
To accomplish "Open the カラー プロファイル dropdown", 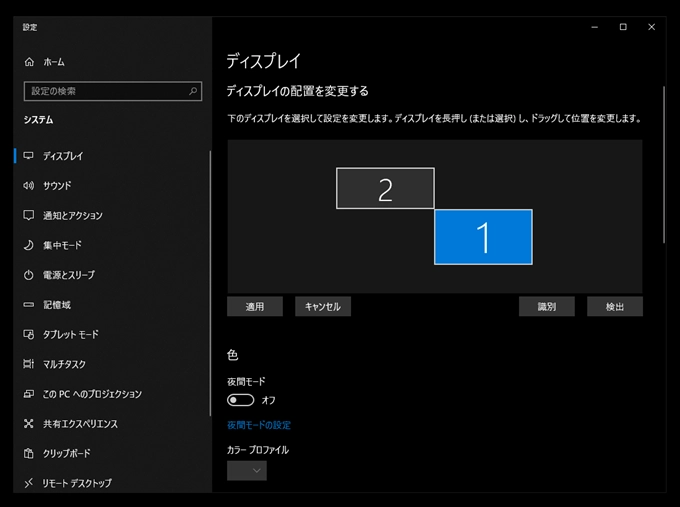I will [x=247, y=471].
